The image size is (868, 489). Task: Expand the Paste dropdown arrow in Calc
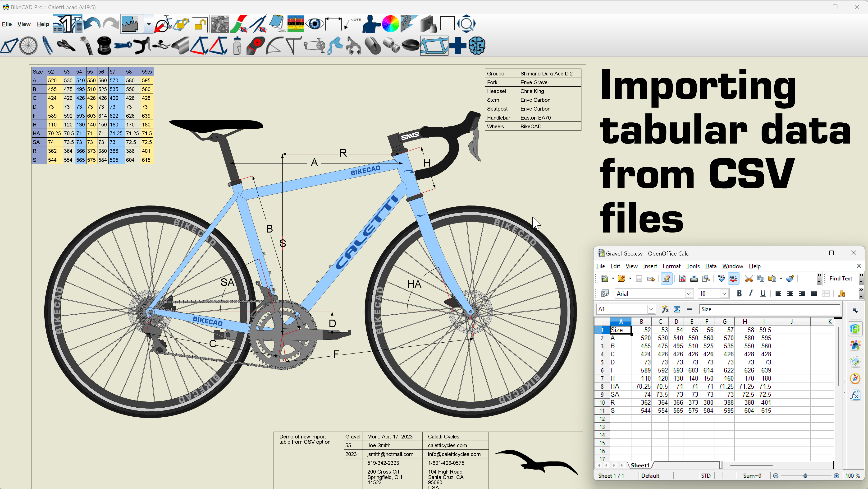[781, 279]
